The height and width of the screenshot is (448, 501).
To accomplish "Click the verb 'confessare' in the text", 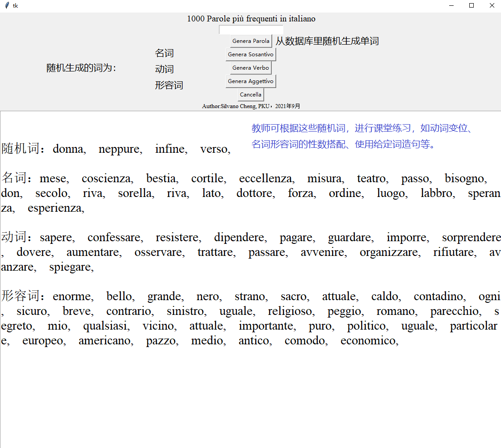I will (114, 238).
